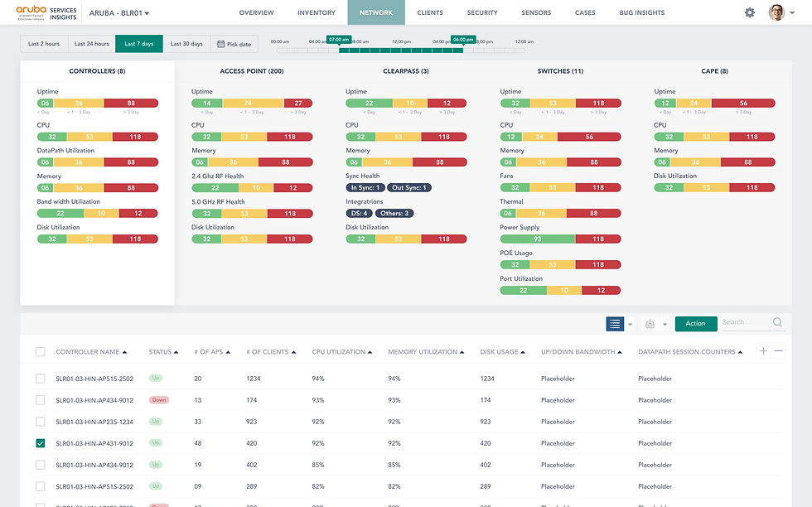Click the Pick date button
The image size is (812, 507).
234,44
